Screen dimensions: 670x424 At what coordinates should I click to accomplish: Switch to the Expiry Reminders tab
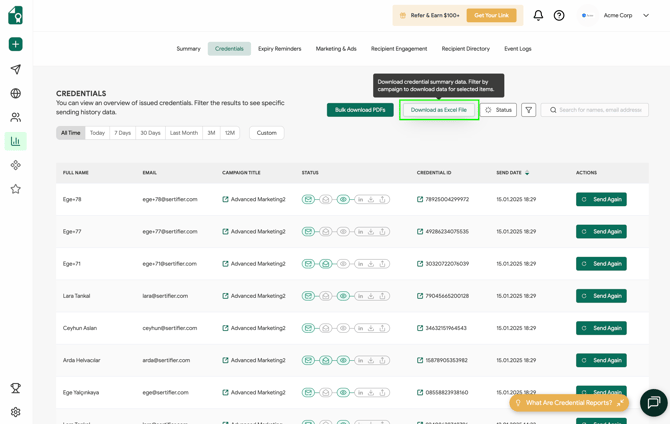pyautogui.click(x=279, y=49)
